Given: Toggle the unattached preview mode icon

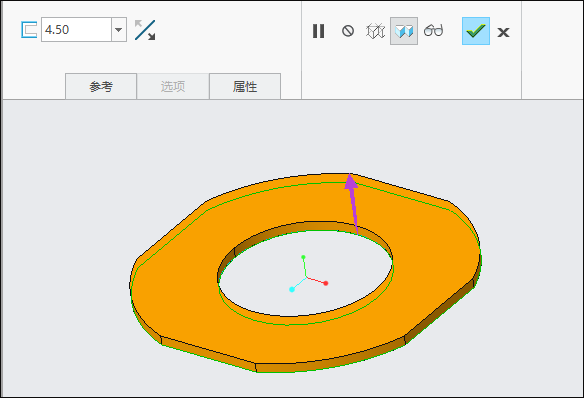Looking at the screenshot, I should point(375,31).
